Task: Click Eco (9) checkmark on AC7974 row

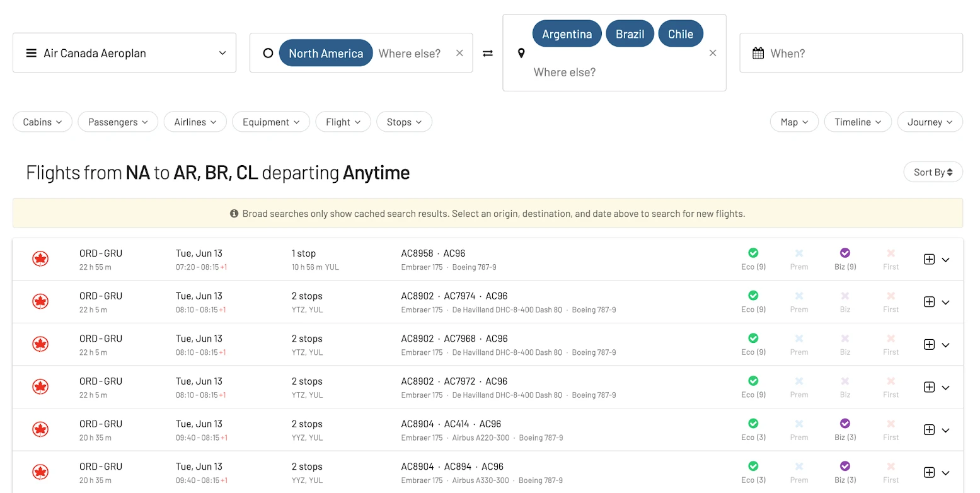Action: 753,296
